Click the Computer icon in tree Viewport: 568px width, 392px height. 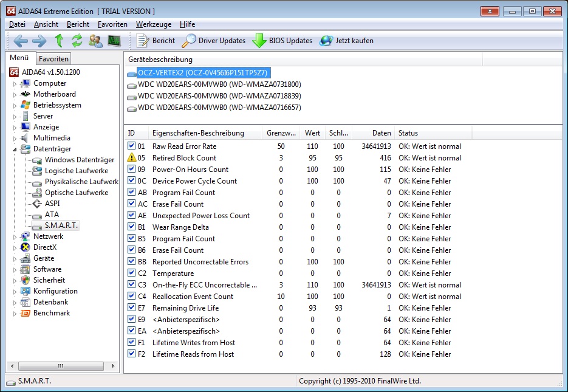coord(26,83)
